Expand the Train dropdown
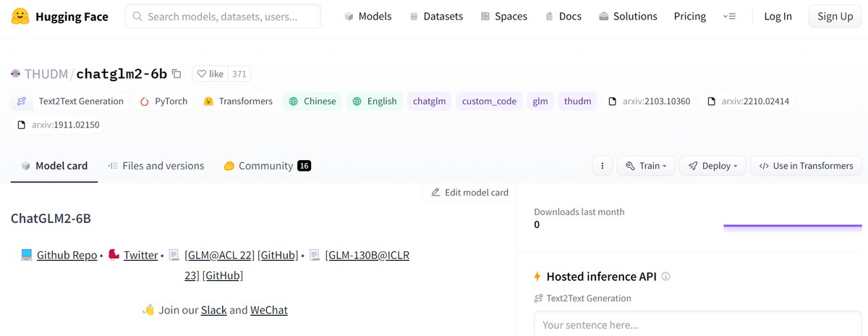The height and width of the screenshot is (336, 868). tap(647, 166)
